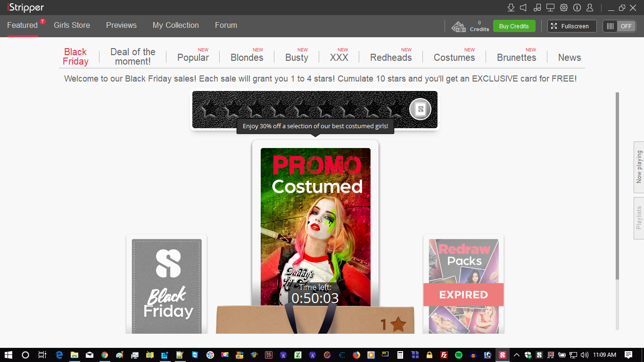Click the iStripper logo in title bar
The height and width of the screenshot is (362, 644).
pyautogui.click(x=25, y=8)
